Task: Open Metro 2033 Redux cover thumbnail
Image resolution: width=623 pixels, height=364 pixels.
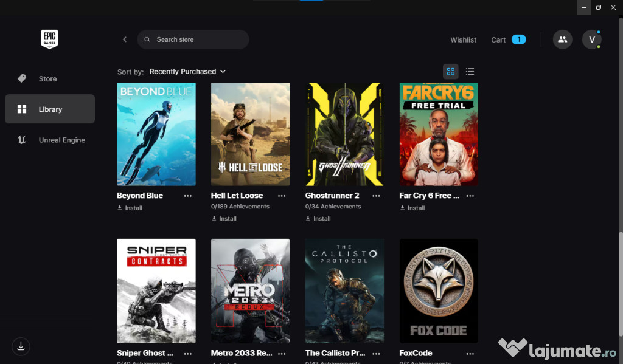Action: pyautogui.click(x=250, y=291)
